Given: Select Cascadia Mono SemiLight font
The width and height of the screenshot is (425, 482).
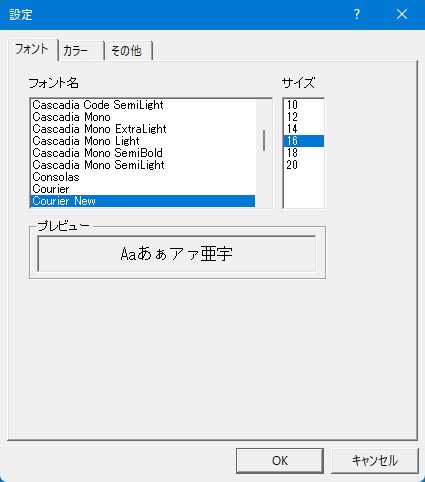Looking at the screenshot, I should (143, 165).
